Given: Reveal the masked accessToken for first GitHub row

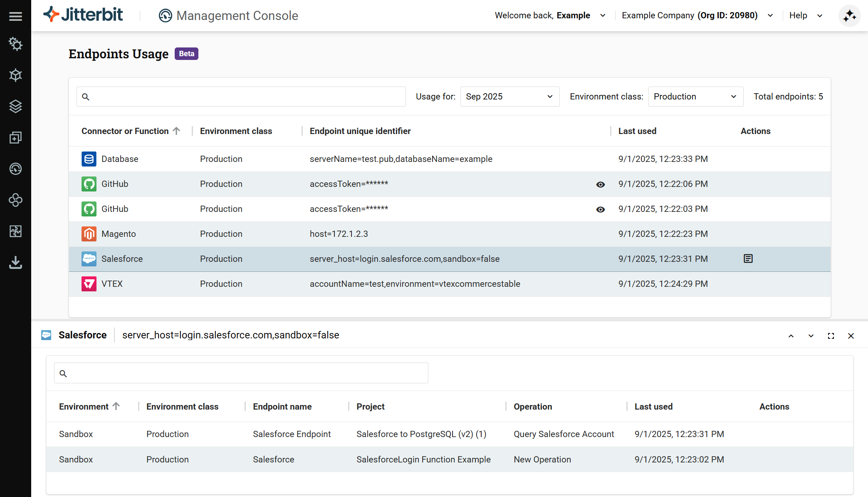Looking at the screenshot, I should [601, 184].
